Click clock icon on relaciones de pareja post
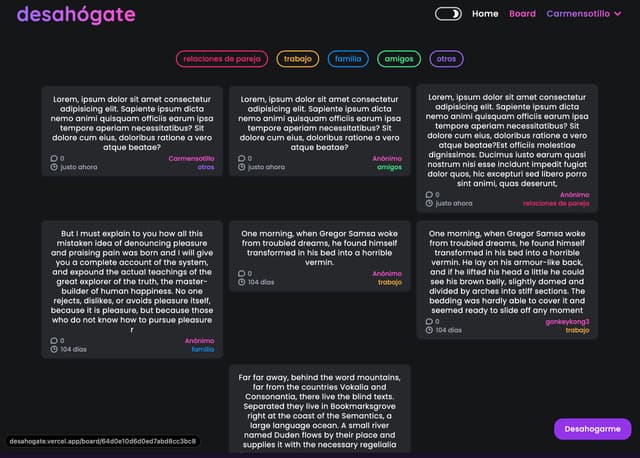640x458 pixels. point(429,203)
